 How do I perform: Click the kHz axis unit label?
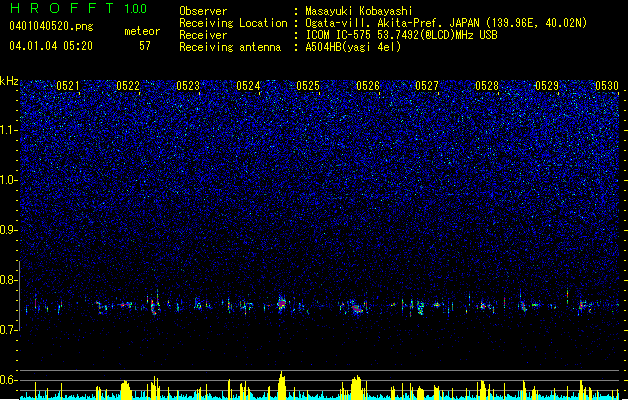[9, 81]
